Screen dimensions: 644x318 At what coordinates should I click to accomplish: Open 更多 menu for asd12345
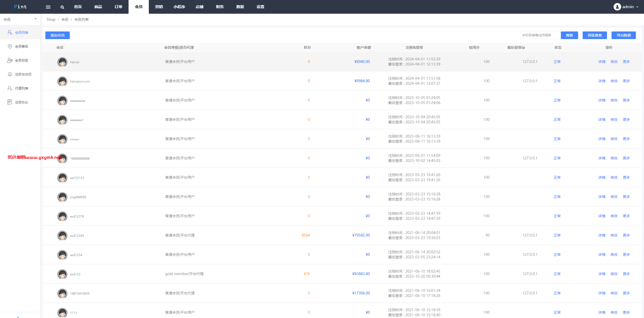[x=626, y=235]
